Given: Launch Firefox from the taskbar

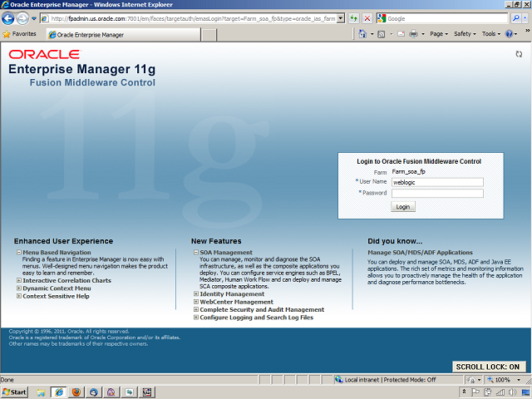Looking at the screenshot, I should coord(76,392).
